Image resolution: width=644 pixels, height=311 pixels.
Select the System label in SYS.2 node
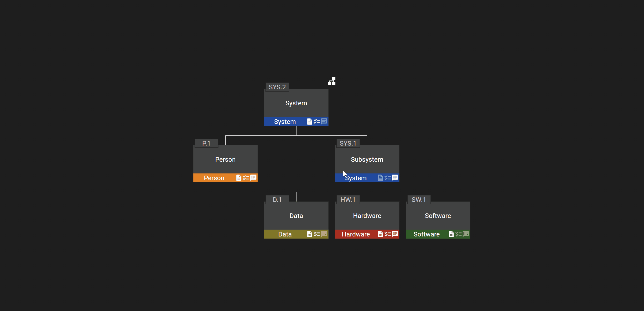pyautogui.click(x=285, y=121)
